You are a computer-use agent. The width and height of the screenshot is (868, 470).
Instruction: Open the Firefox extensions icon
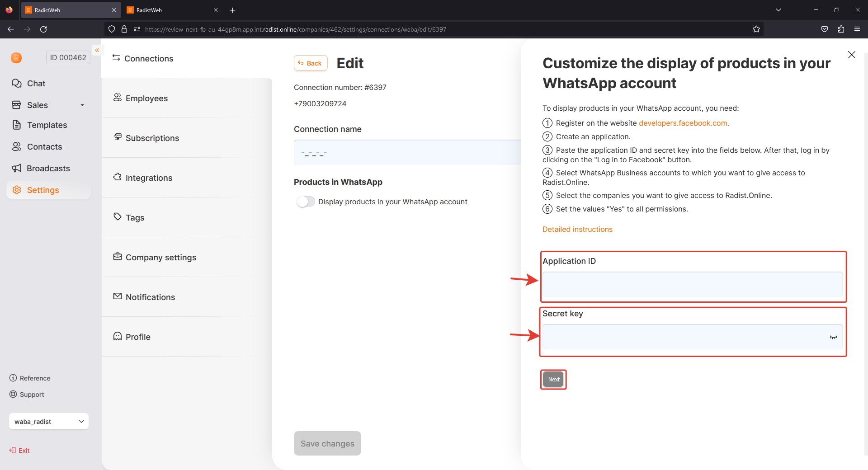pos(841,29)
